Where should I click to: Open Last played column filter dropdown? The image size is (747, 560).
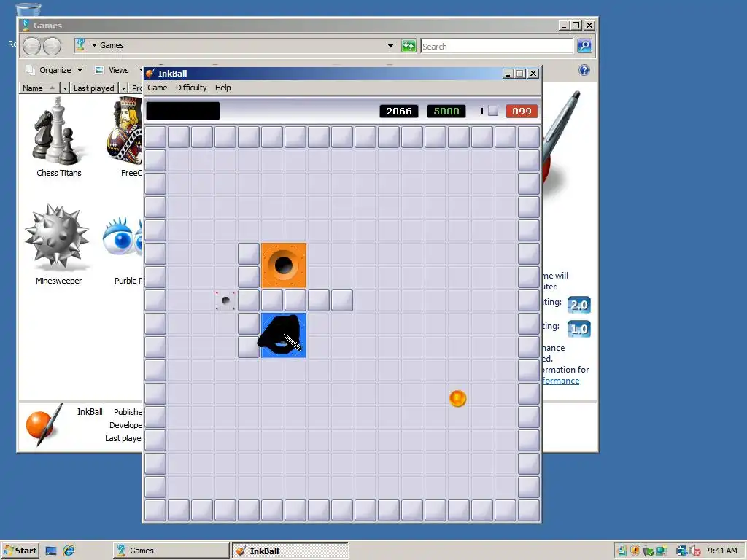pos(123,88)
